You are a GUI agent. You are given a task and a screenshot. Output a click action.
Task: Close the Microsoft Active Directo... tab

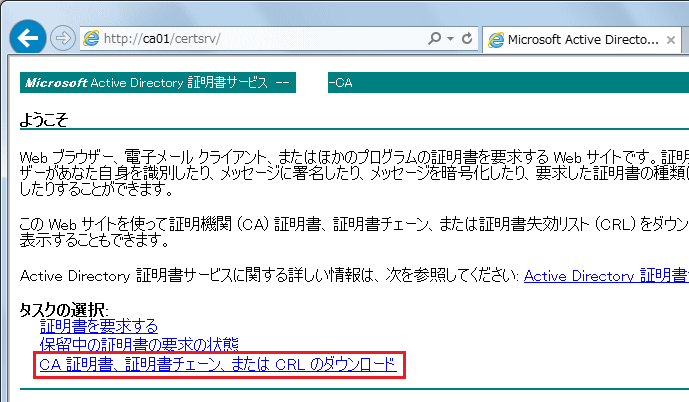point(671,40)
